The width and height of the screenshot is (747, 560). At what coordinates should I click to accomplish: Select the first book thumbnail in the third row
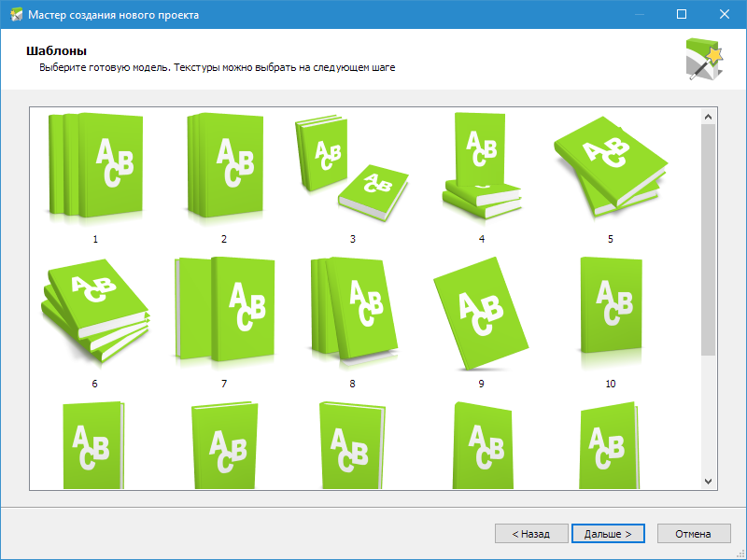tap(93, 445)
